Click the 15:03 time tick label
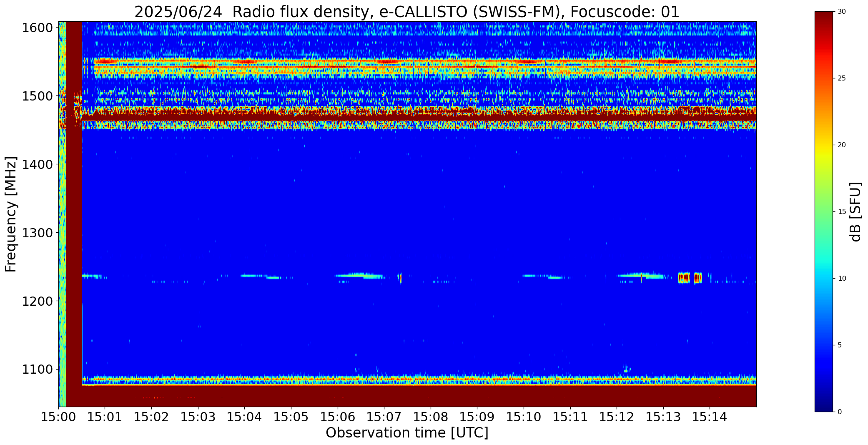 coord(198,417)
